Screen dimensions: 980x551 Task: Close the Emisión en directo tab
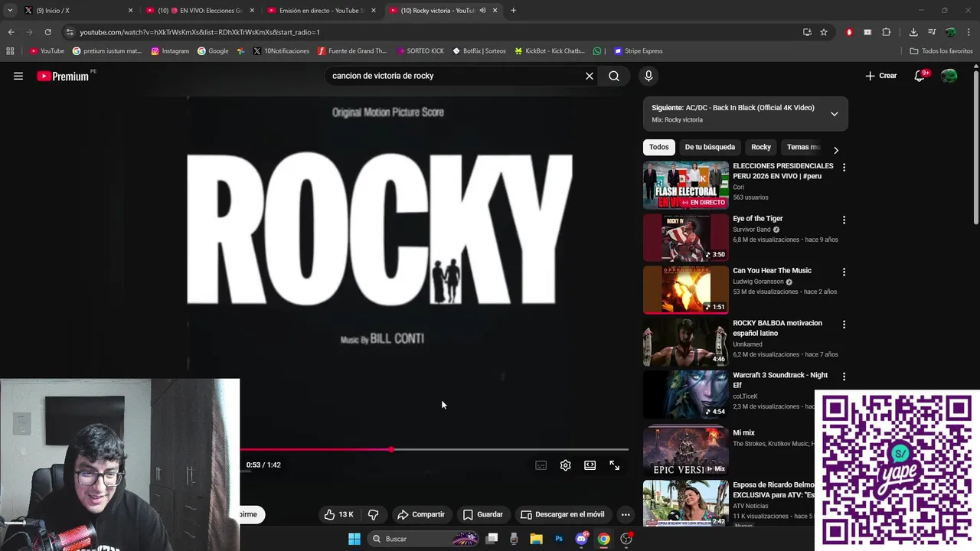click(374, 11)
